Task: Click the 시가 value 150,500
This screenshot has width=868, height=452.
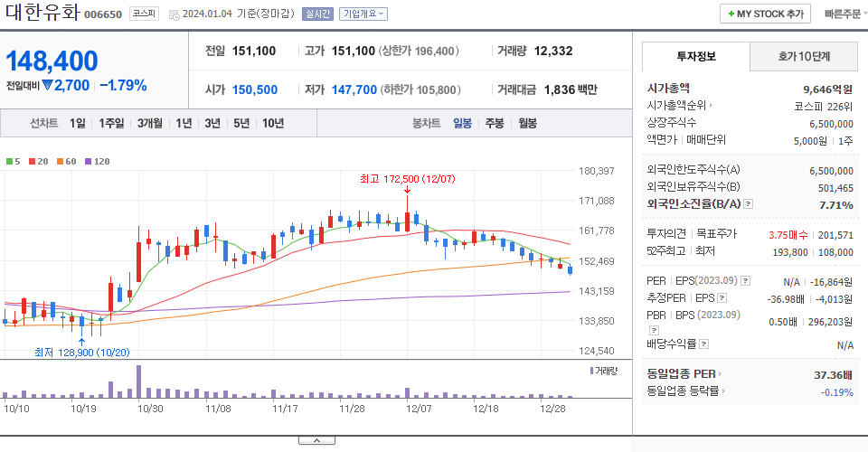Action: click(255, 89)
